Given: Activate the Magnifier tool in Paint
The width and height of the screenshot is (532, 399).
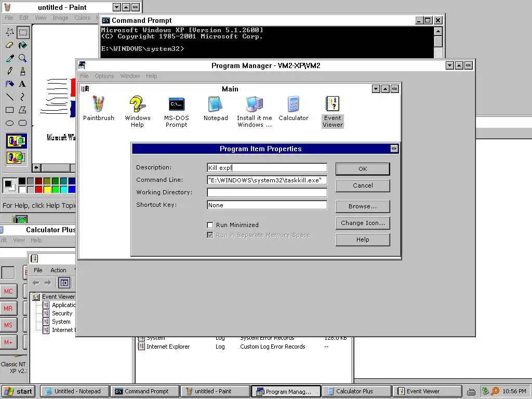Looking at the screenshot, I should [23, 58].
